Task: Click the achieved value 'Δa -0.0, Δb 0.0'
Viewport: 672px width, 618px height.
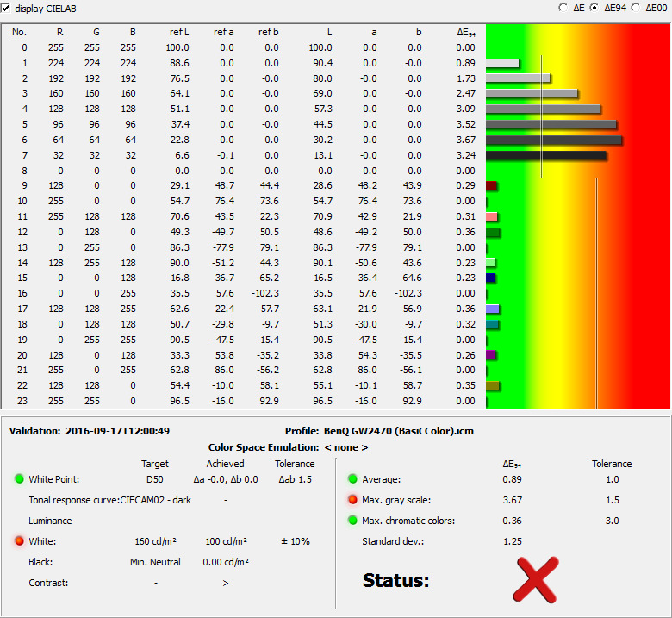Action: [226, 479]
